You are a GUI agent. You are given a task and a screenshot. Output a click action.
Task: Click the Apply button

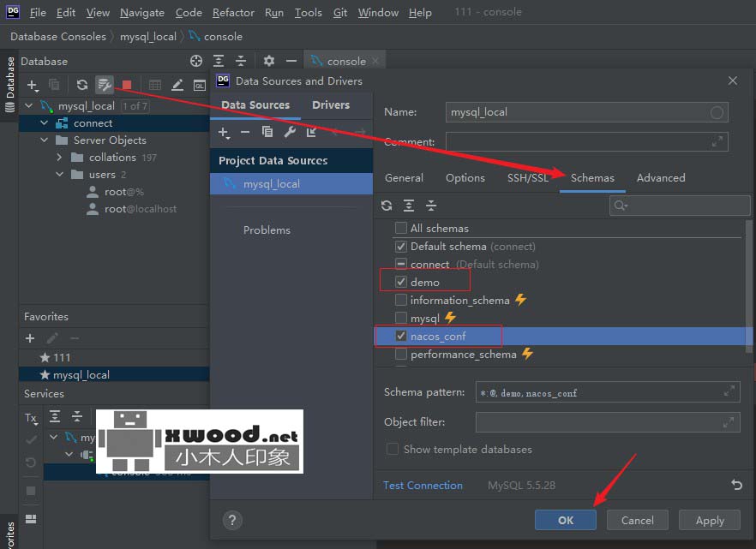tap(710, 520)
